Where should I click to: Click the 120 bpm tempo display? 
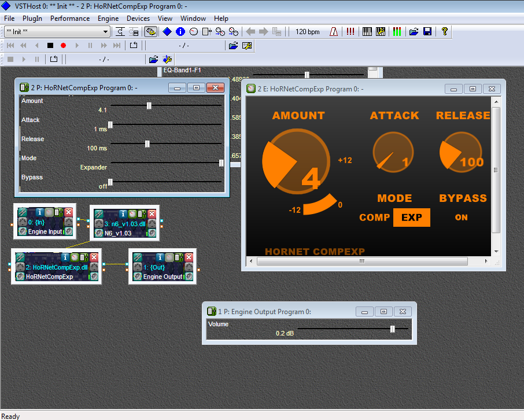click(x=308, y=32)
